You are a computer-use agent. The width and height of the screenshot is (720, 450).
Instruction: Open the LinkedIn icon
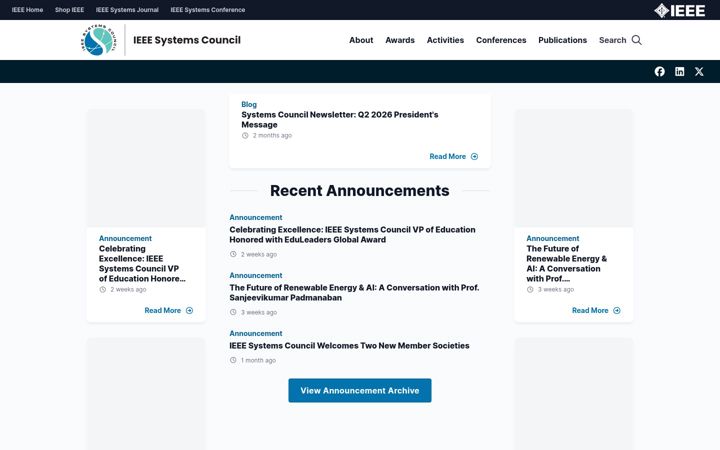pyautogui.click(x=680, y=71)
